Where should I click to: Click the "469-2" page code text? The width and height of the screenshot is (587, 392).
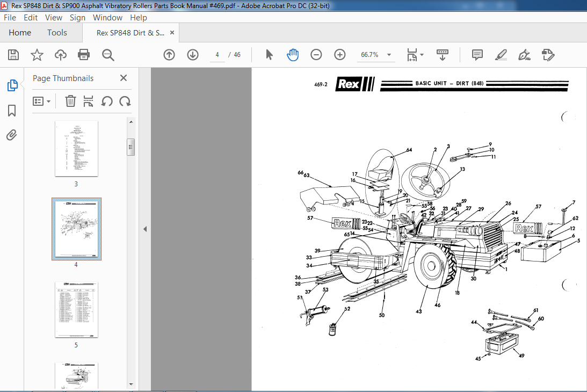(x=321, y=85)
